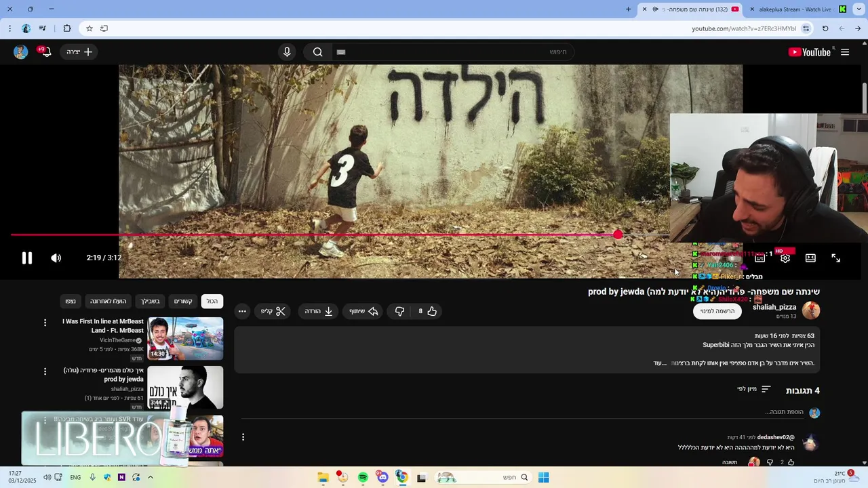Search with voice microphone button
The height and width of the screenshot is (488, 868).
[x=287, y=52]
